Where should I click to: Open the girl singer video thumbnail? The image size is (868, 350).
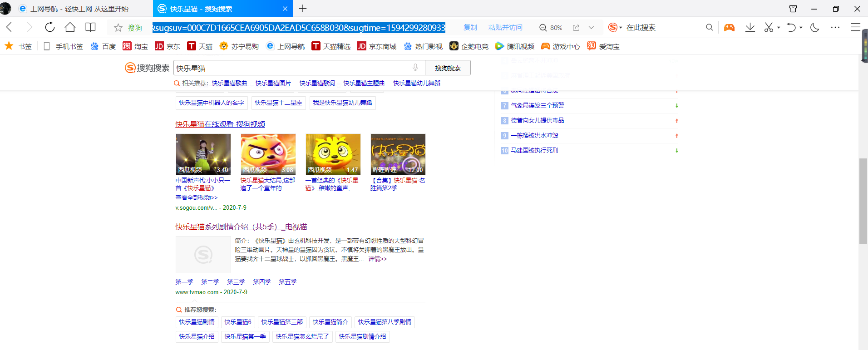coord(203,154)
